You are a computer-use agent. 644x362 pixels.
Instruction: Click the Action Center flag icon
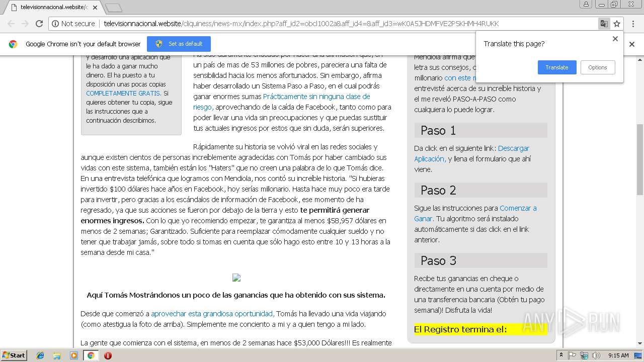(x=572, y=355)
